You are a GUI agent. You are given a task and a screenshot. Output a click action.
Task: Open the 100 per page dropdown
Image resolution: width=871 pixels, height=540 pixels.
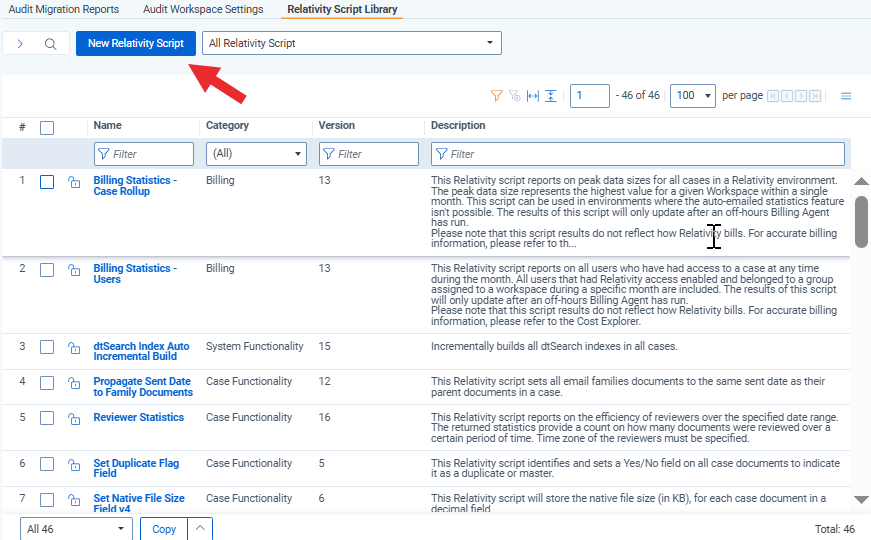[693, 96]
